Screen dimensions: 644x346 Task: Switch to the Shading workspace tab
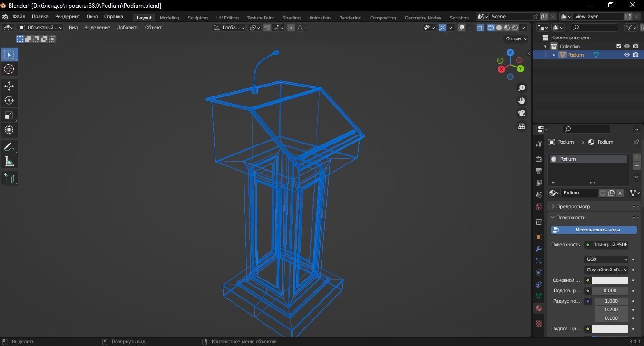[x=291, y=18]
